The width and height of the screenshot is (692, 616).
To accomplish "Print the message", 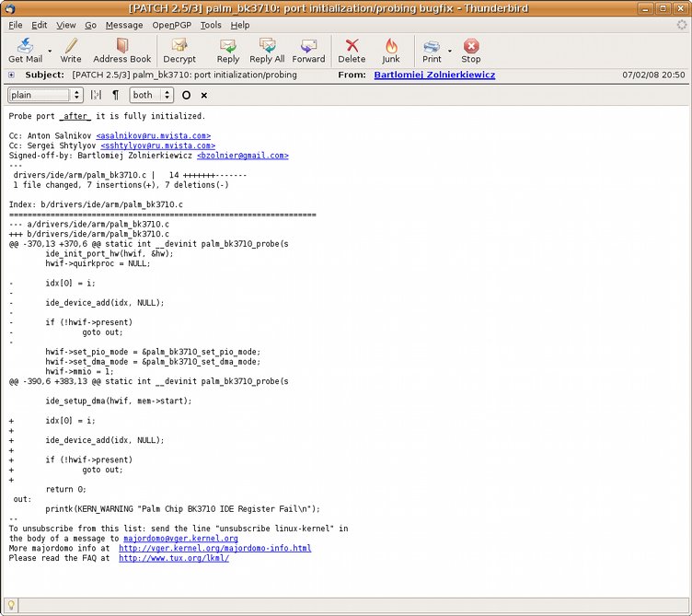I will coord(432,51).
